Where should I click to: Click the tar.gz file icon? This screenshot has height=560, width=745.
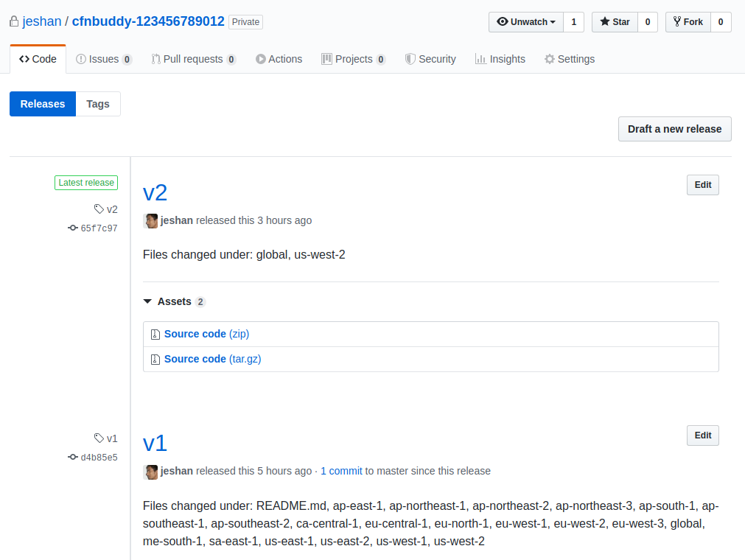(x=155, y=360)
